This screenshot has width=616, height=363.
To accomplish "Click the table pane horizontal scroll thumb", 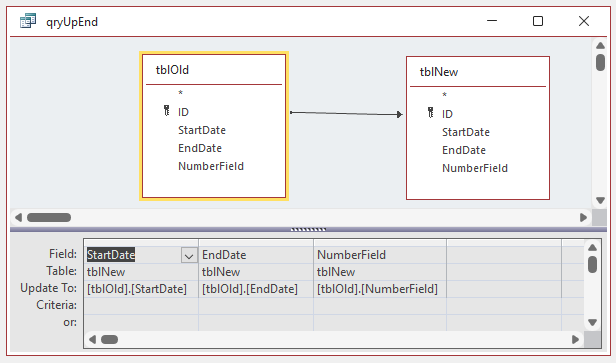I will pos(49,217).
